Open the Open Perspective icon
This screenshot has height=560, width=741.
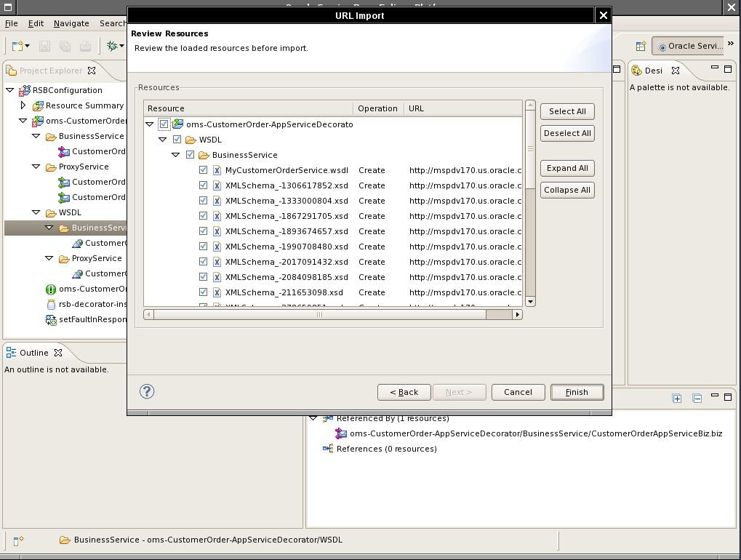pyautogui.click(x=641, y=46)
